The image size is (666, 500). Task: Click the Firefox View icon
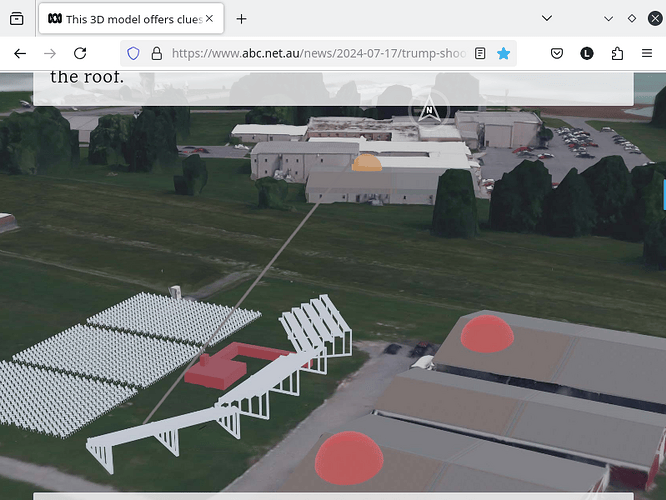click(x=16, y=19)
